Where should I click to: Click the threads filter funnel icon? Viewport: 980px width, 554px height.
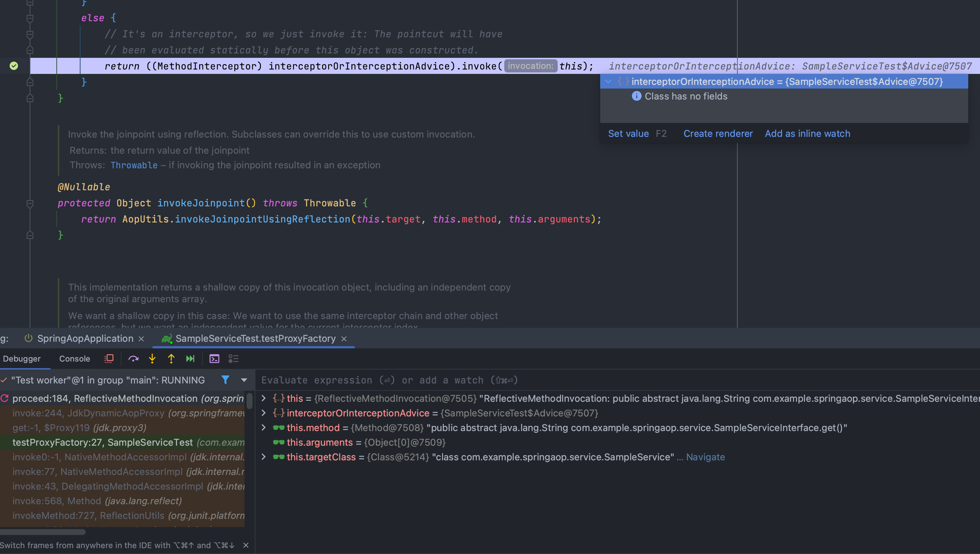(x=225, y=380)
